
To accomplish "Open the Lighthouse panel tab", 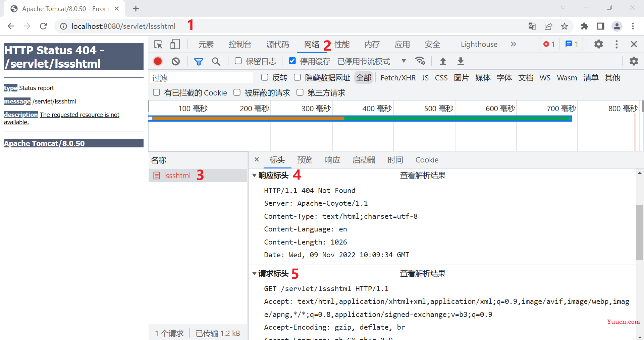I will [479, 44].
